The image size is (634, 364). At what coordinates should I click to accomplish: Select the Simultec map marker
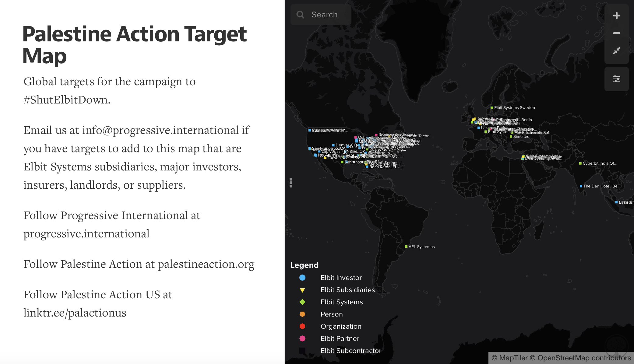[x=511, y=137]
